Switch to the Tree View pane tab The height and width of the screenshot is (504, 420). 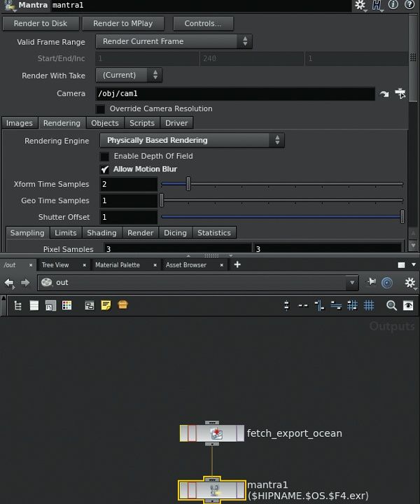tap(55, 265)
